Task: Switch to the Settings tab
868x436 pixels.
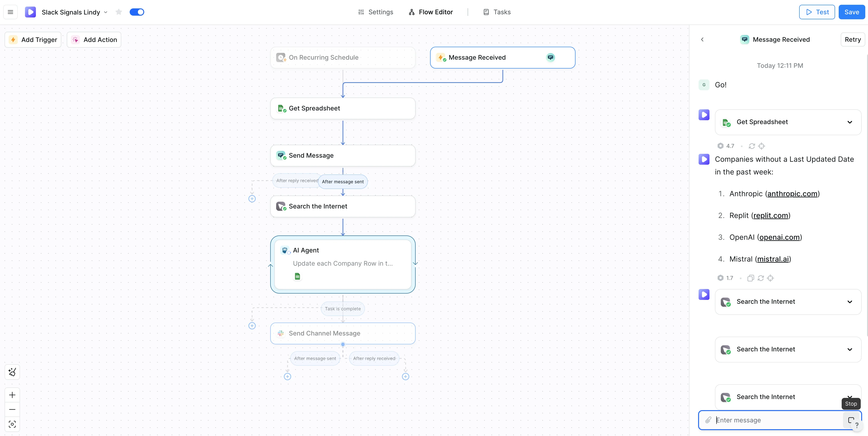Action: (375, 12)
